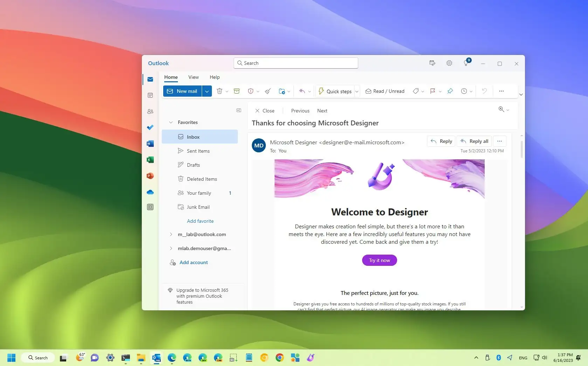Image resolution: width=588 pixels, height=366 pixels.
Task: Open the New mail dropdown arrow
Action: click(207, 91)
